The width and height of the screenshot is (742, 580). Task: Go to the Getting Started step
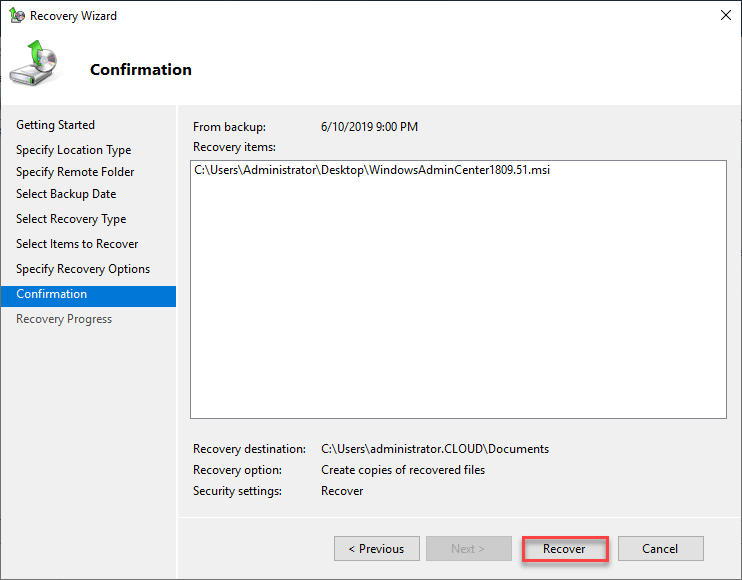coord(56,125)
